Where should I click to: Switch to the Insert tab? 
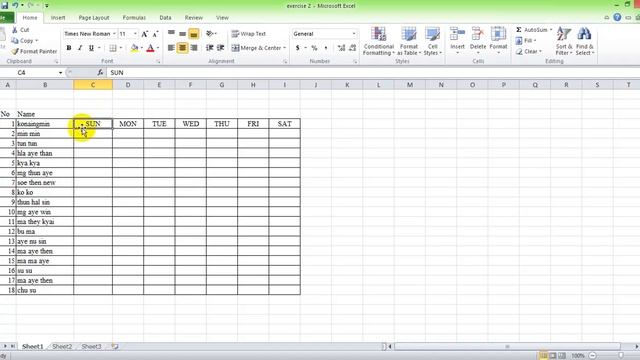click(58, 18)
